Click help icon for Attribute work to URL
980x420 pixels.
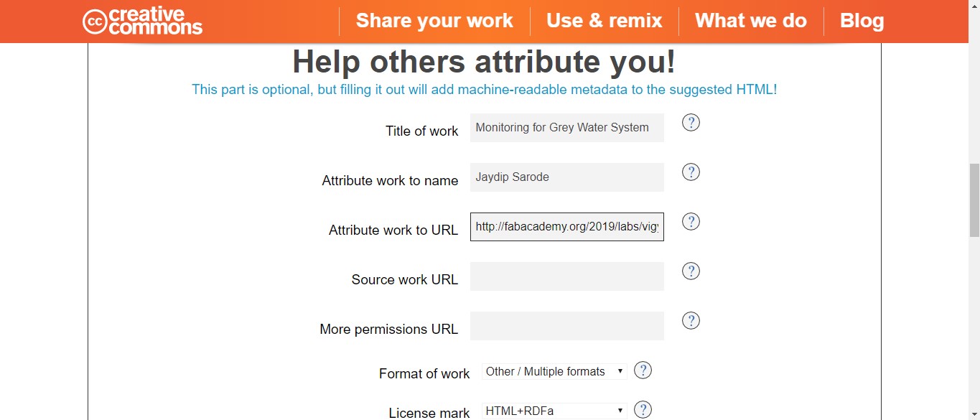(x=691, y=222)
